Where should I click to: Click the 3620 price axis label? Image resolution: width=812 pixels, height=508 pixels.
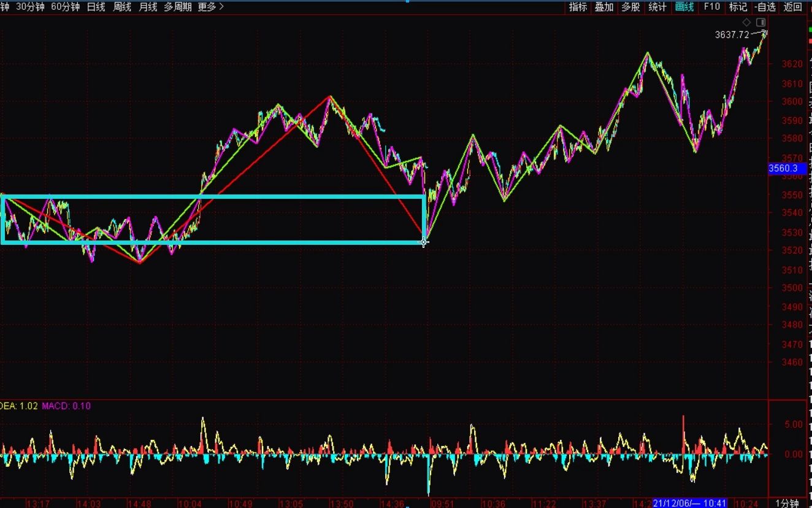(791, 64)
